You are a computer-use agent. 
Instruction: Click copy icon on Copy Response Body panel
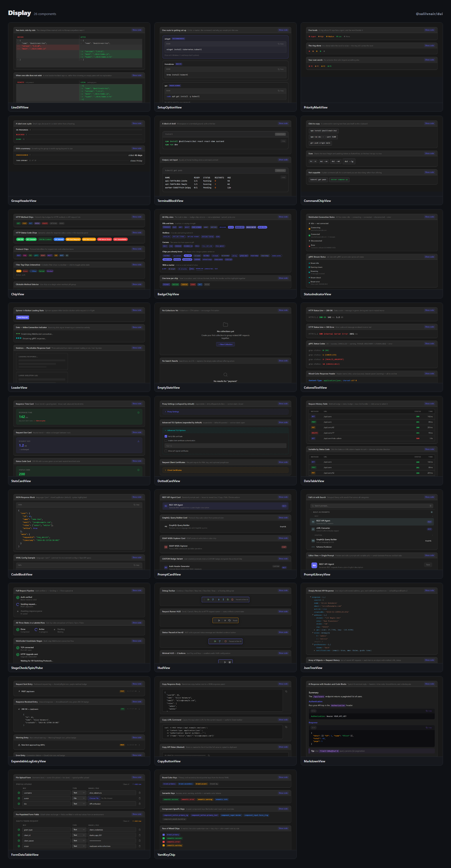point(286,692)
